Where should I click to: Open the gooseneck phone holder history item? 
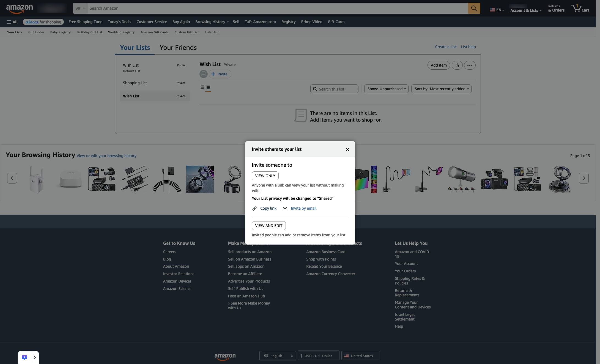click(396, 179)
